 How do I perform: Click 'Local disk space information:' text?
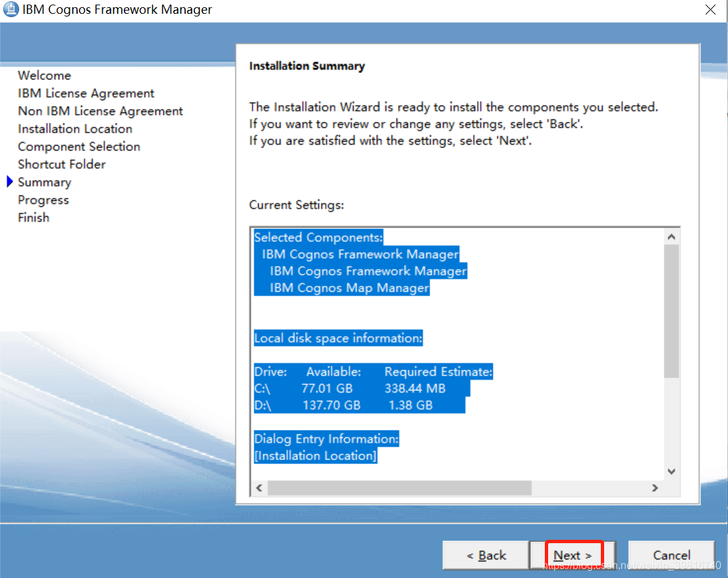point(339,338)
